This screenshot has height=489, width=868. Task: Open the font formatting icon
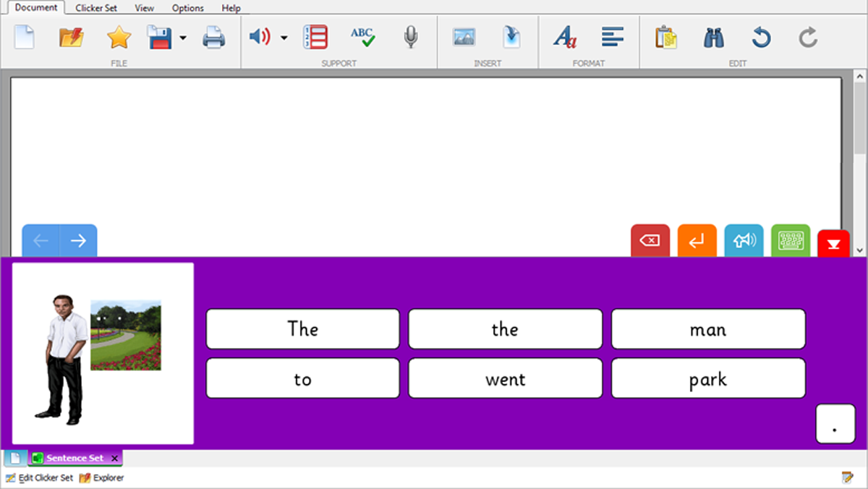[x=565, y=37]
